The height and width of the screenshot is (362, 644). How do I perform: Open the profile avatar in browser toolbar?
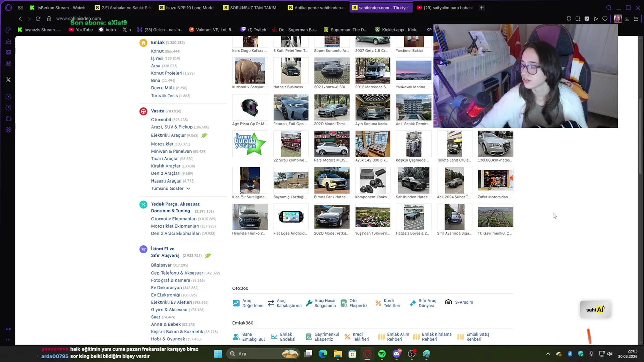point(618,19)
